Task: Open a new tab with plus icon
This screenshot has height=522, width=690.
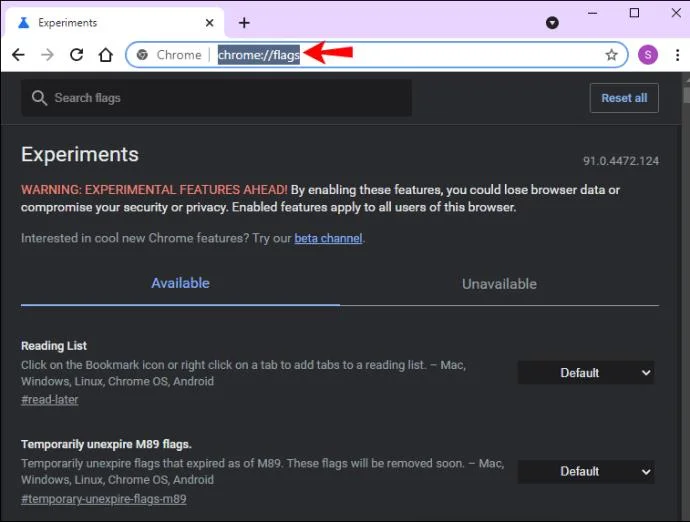Action: point(244,23)
